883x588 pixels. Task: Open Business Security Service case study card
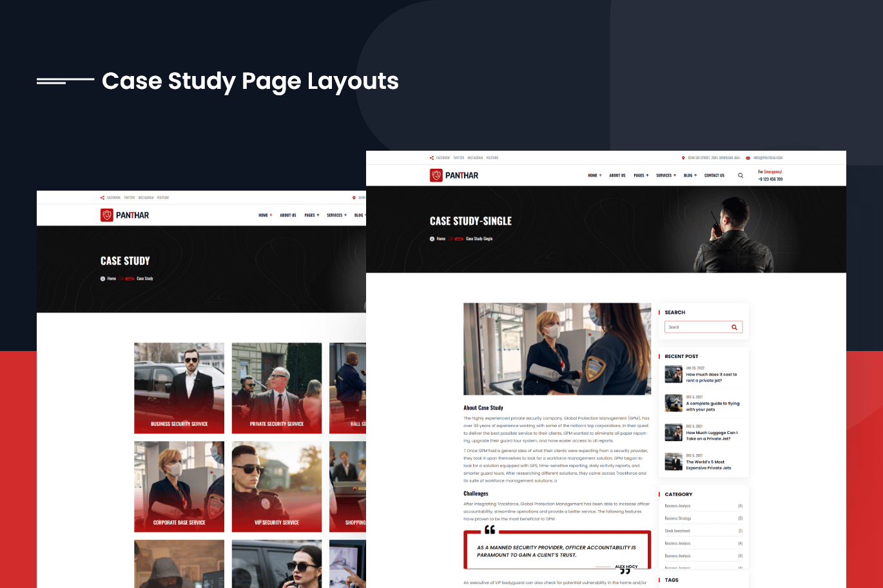point(179,388)
